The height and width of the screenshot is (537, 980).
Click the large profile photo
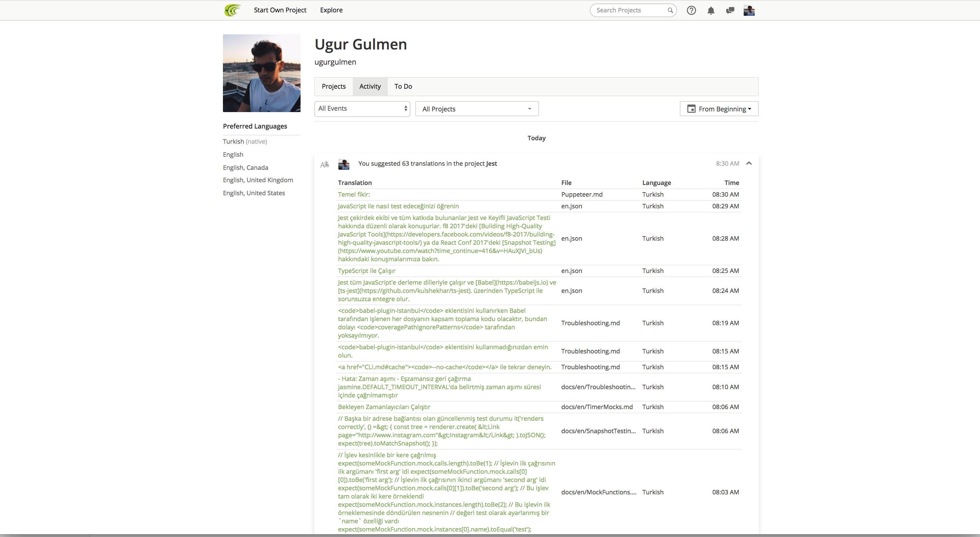[262, 73]
